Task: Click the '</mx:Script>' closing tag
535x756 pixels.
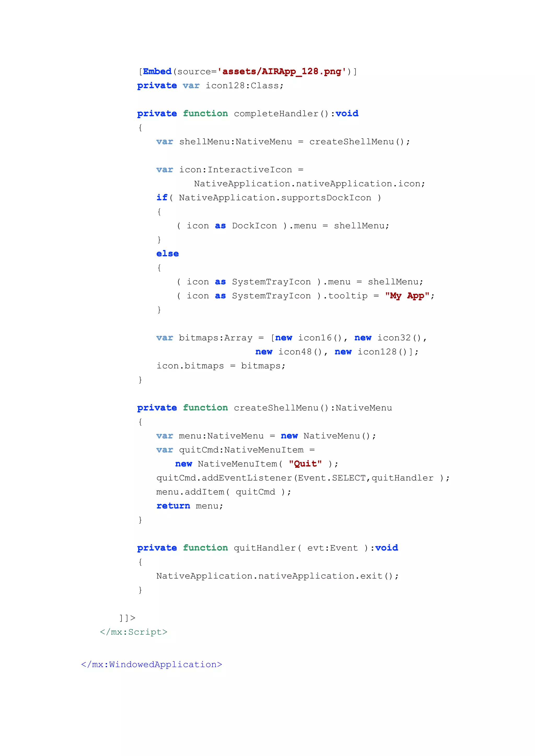Action: tap(134, 632)
